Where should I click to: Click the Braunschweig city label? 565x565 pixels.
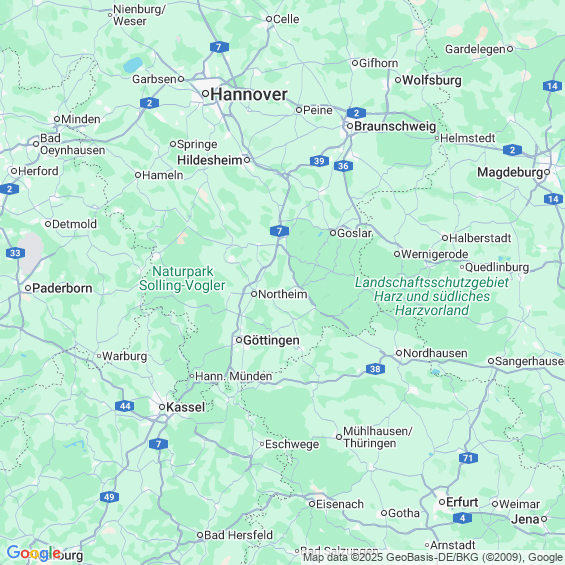tap(395, 126)
